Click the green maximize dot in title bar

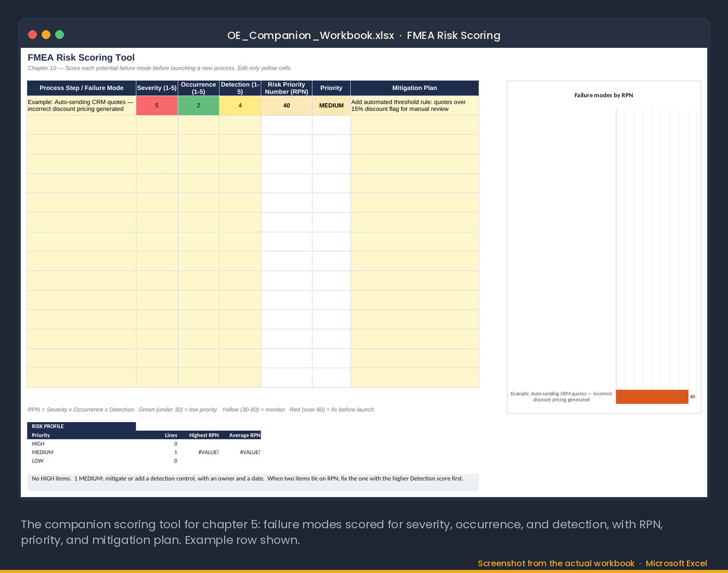[x=59, y=35]
